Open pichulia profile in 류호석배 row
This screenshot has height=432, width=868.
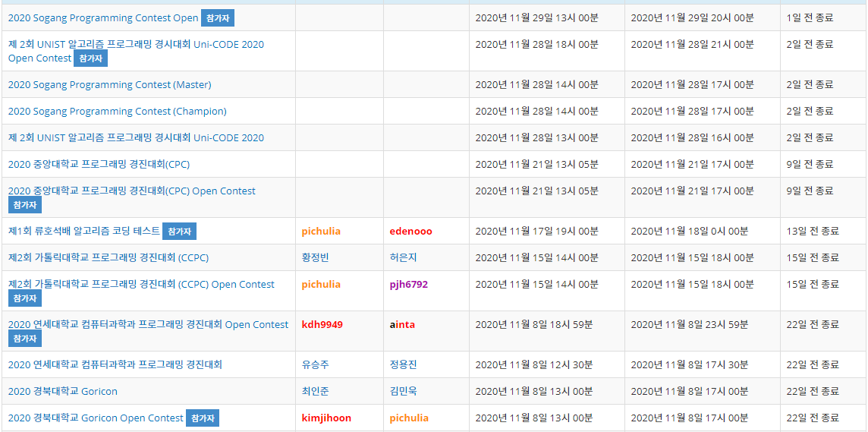321,232
